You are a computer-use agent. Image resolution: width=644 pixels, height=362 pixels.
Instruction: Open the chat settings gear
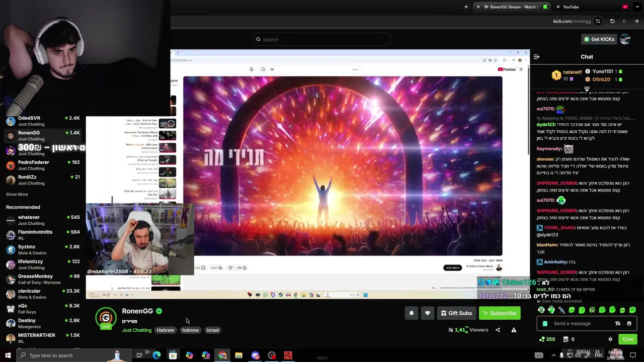coord(610,339)
